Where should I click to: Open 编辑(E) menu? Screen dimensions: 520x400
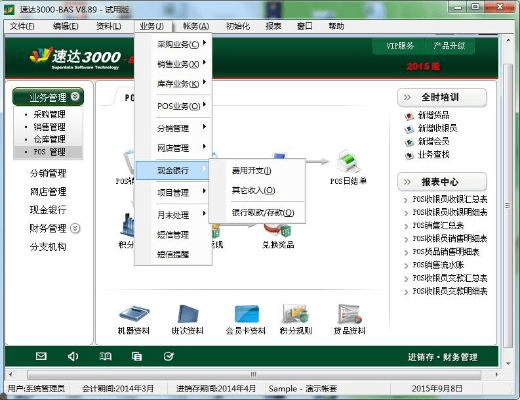66,26
